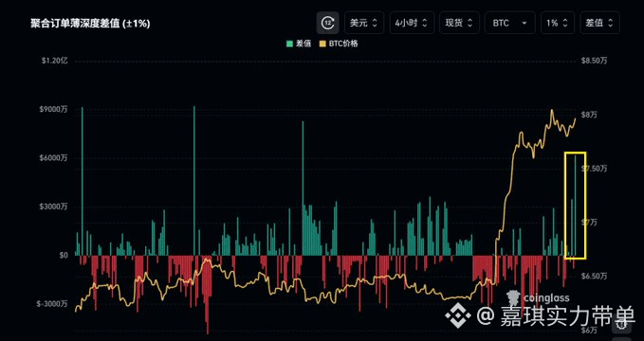Click the $1.20亿 left axis label
Viewport: 644px width, 341px height.
55,61
